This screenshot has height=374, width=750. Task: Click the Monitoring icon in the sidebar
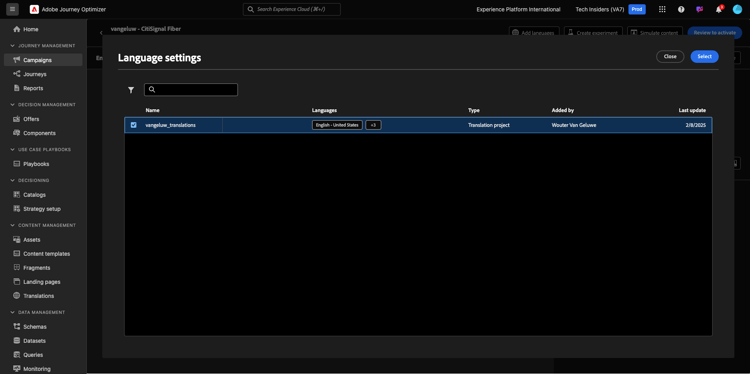coord(17,369)
